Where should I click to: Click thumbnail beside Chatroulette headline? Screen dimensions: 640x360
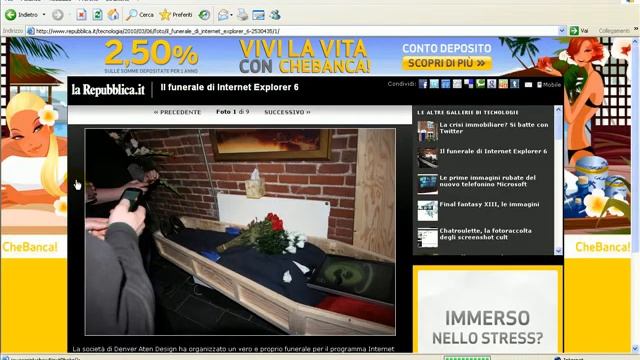[427, 237]
